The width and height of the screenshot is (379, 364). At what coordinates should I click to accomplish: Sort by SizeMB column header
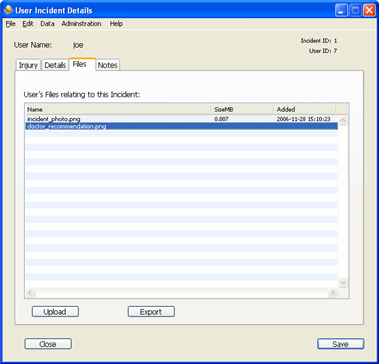242,109
